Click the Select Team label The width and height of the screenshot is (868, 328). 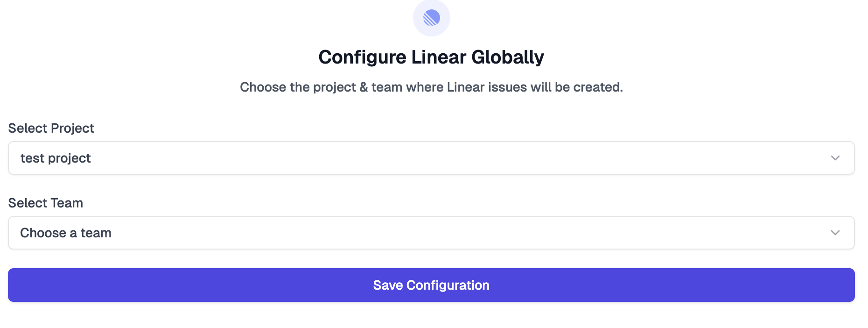(46, 203)
